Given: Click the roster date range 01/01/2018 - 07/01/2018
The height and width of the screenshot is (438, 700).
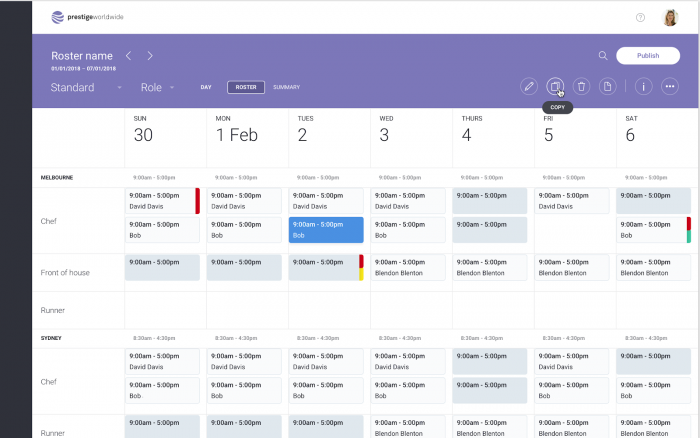Looking at the screenshot, I should pyautogui.click(x=83, y=68).
